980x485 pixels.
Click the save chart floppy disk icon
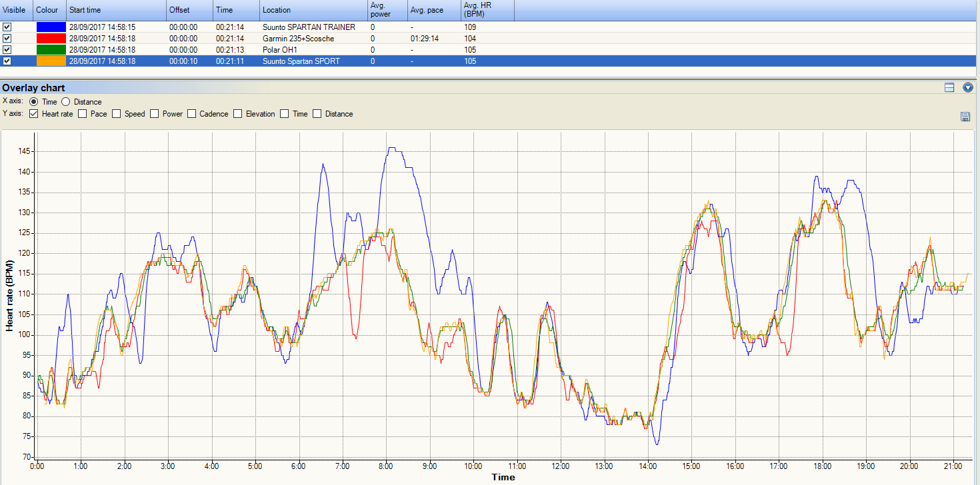pos(965,117)
